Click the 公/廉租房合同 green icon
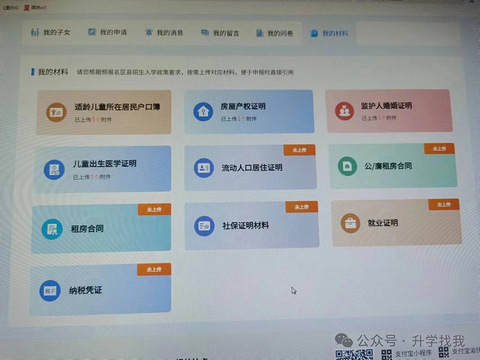The height and width of the screenshot is (360, 480). (347, 166)
